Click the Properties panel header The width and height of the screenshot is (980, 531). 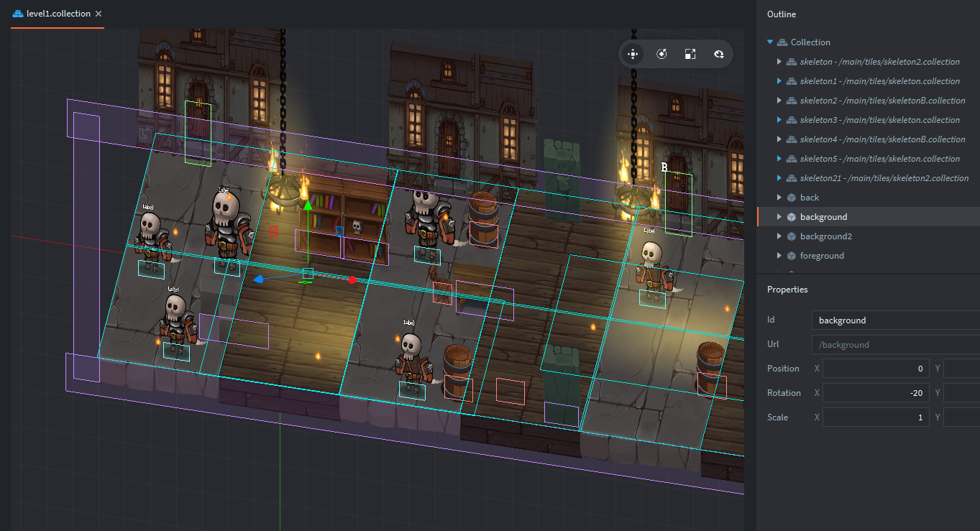[787, 290]
